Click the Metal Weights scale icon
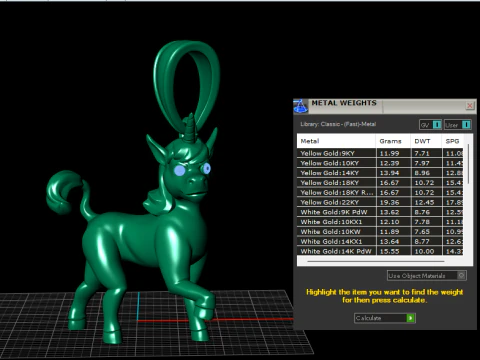480x360 pixels. [x=300, y=106]
